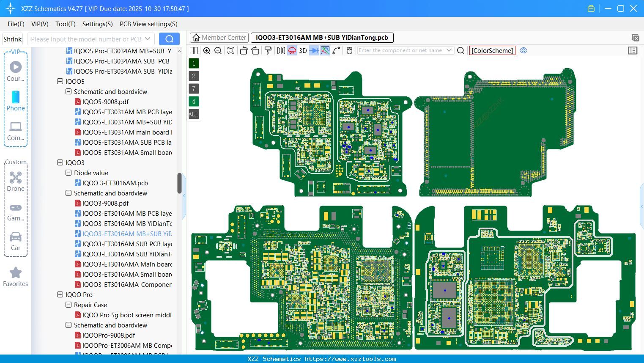Viewport: 644px width, 363px height.
Task: Open the PCB View settings(S) menu
Action: (x=148, y=24)
